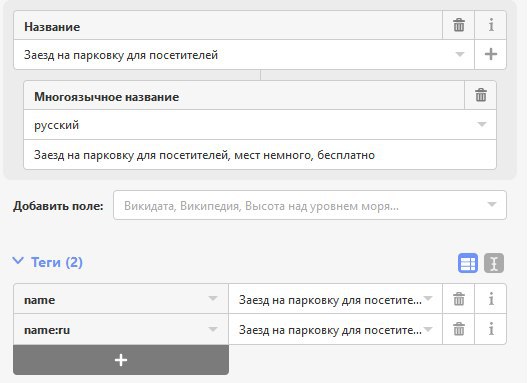Add a multilingual name with plus icon
The width and height of the screenshot is (528, 383).
click(x=491, y=55)
